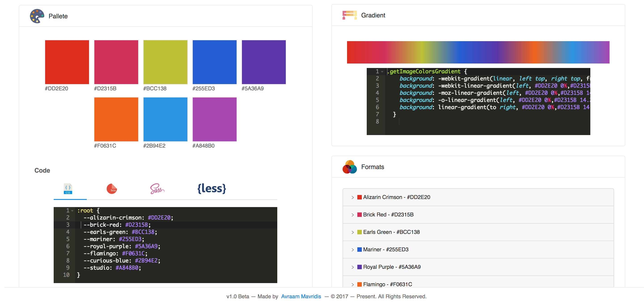Select the #DD2E20 red palette swatch
644x305 pixels.
67,62
